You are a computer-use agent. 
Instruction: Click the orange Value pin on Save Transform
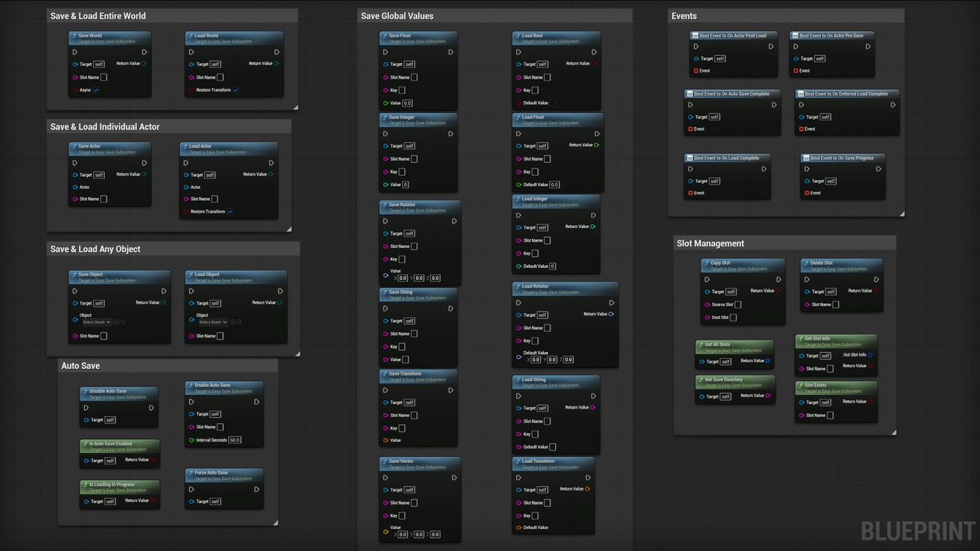tap(386, 440)
